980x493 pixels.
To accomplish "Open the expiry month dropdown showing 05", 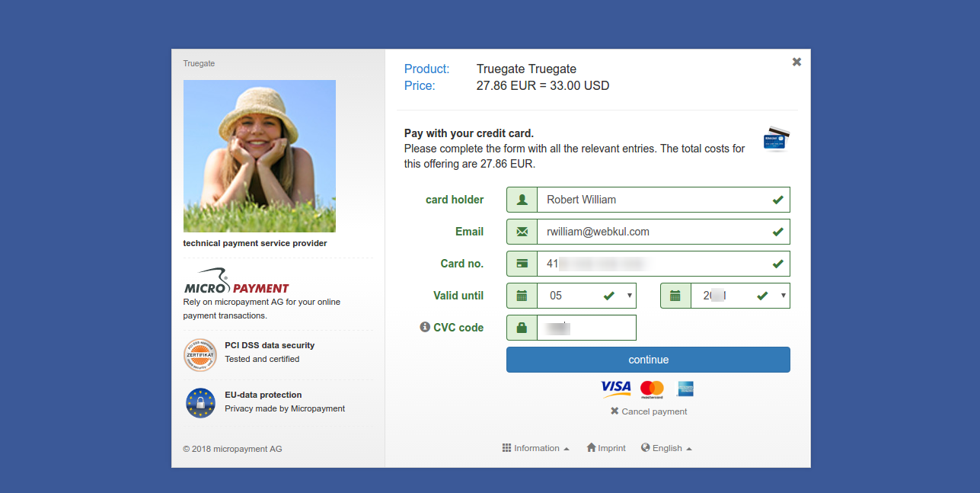I will 586,296.
